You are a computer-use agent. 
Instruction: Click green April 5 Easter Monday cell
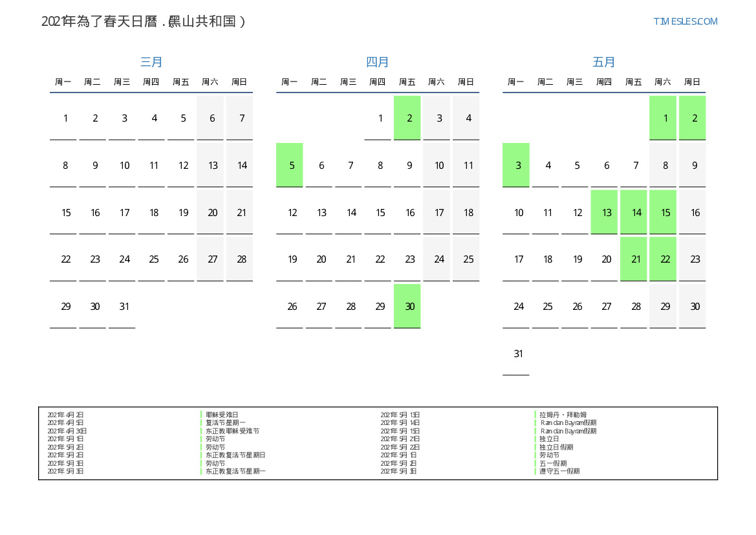(x=290, y=165)
